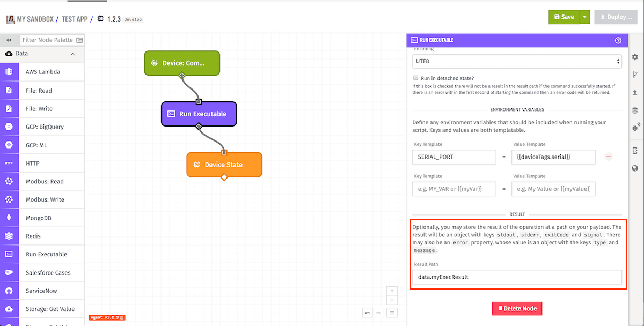
Task: Click the Storage: Get Value node icon
Action: click(9, 309)
